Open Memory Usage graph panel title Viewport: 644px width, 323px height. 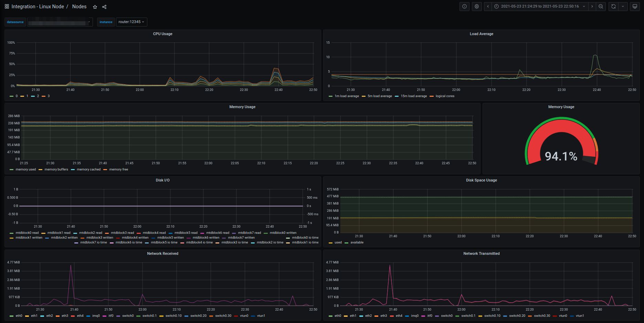[242, 107]
